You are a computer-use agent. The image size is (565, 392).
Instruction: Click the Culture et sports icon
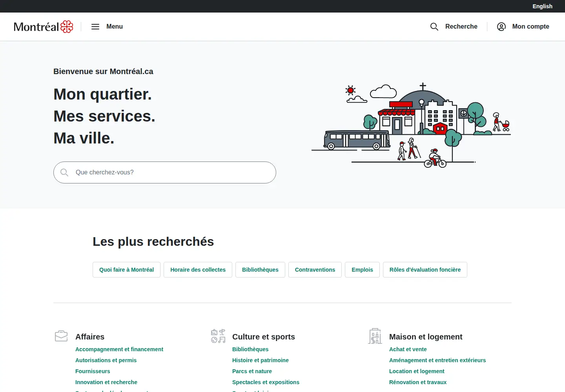(218, 336)
